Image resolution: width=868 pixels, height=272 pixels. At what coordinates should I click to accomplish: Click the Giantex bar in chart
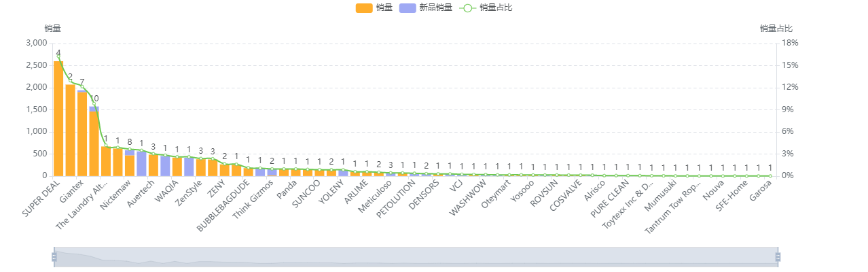70,131
